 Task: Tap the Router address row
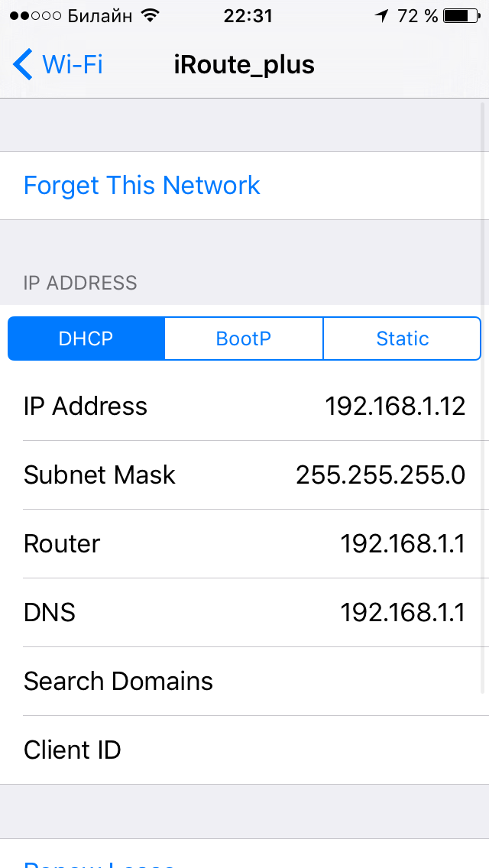[244, 543]
